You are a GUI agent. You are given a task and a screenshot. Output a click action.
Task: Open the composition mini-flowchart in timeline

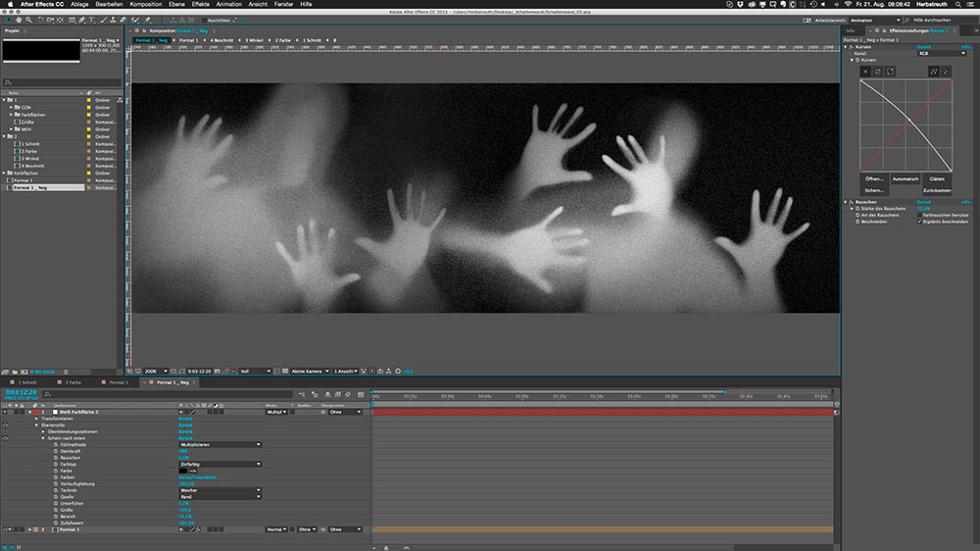(x=302, y=395)
